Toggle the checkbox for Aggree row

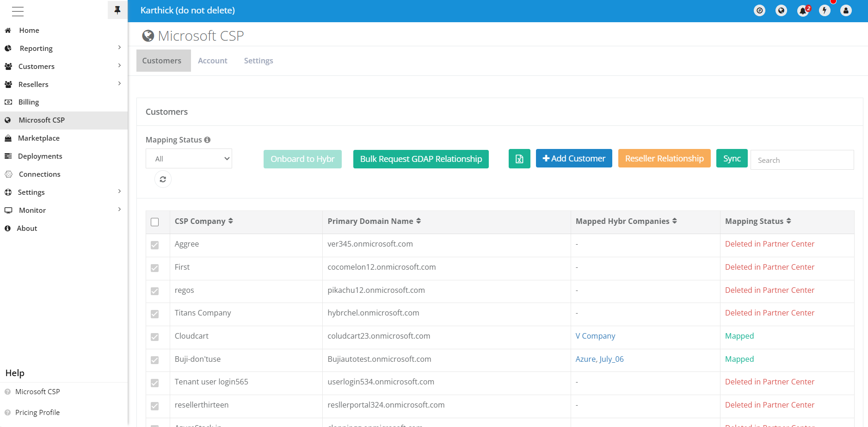pos(155,245)
